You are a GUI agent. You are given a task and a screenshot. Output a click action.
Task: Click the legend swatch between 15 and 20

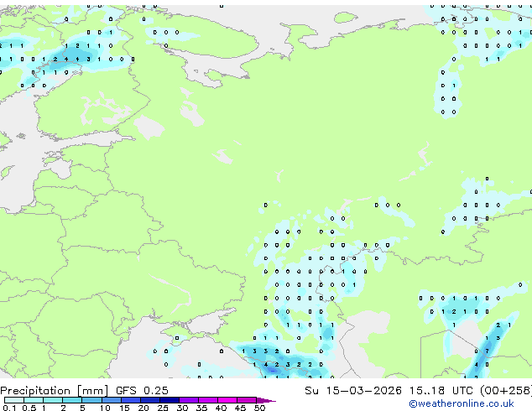(x=131, y=400)
